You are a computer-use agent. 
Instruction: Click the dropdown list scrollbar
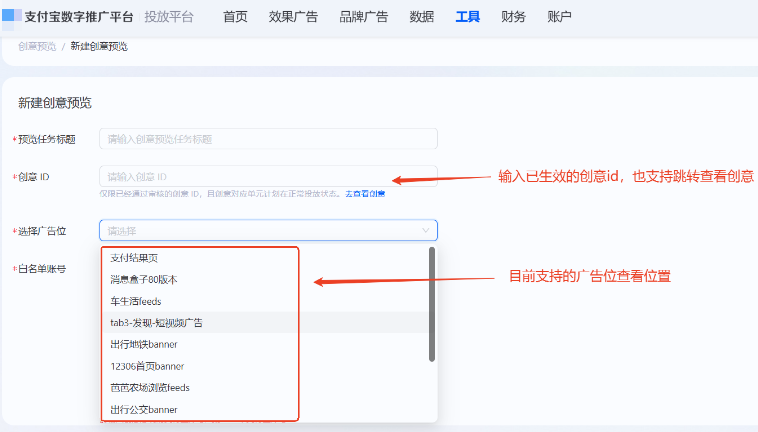432,304
